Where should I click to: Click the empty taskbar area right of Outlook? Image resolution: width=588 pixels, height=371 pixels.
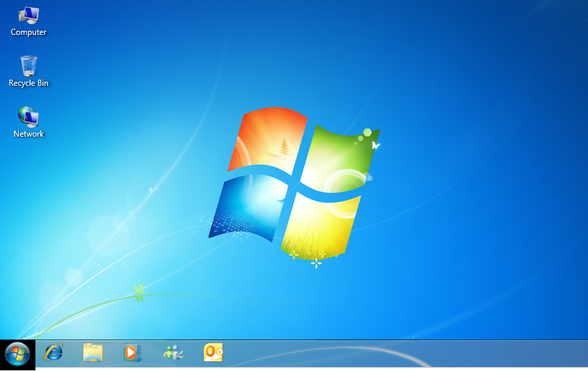point(401,354)
